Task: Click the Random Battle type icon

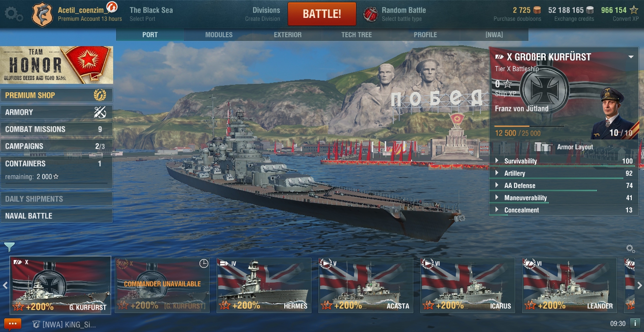Action: 371,14
